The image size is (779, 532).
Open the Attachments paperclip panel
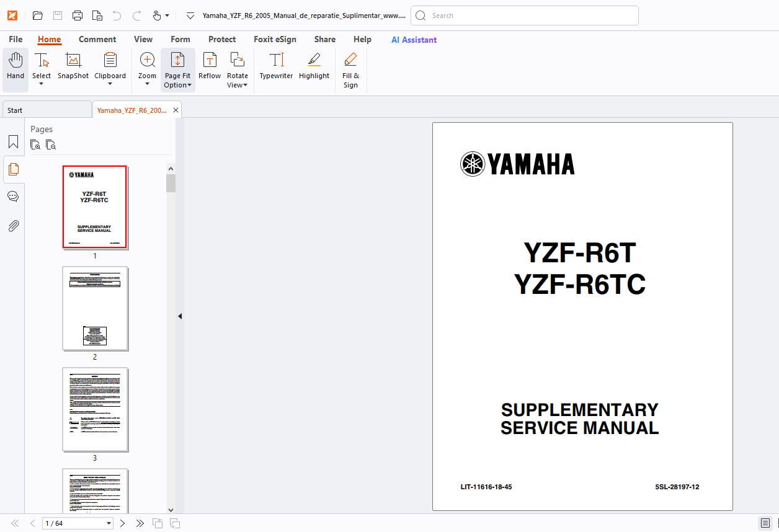(x=13, y=226)
